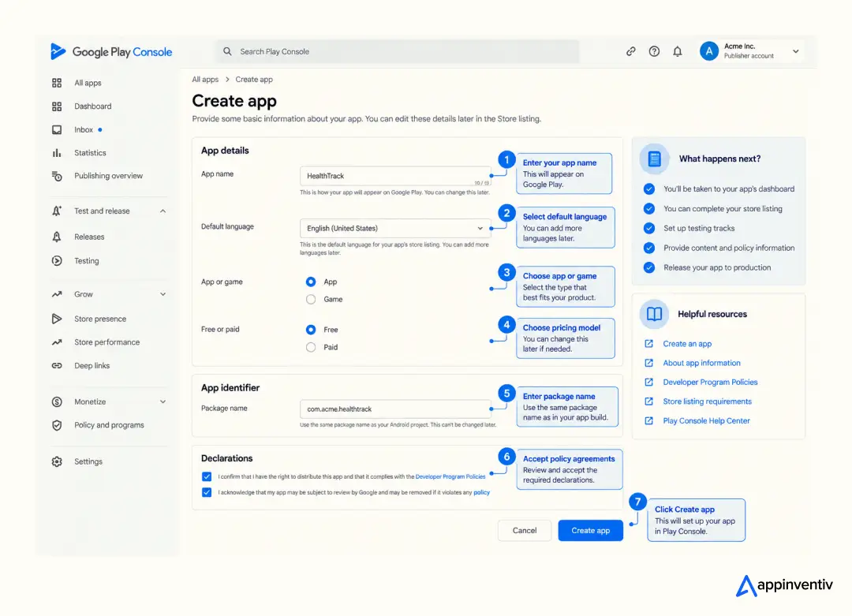Screen dimensions: 852x616
Task: Click the Deep links icon
Action: (57, 366)
